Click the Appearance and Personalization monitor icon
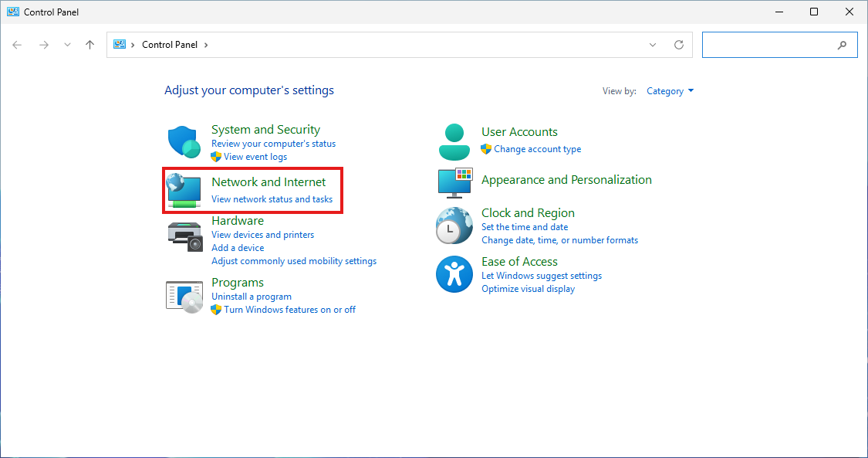 point(454,183)
